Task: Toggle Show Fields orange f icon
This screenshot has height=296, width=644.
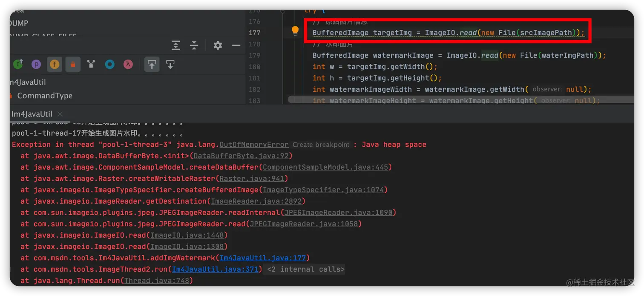Action: pyautogui.click(x=55, y=64)
